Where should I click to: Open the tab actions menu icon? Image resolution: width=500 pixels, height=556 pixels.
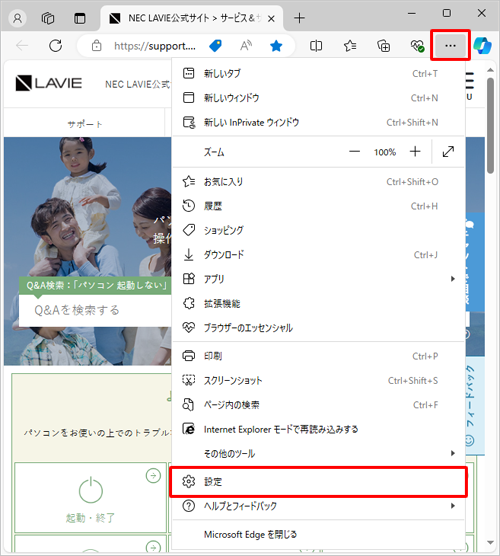[x=79, y=18]
